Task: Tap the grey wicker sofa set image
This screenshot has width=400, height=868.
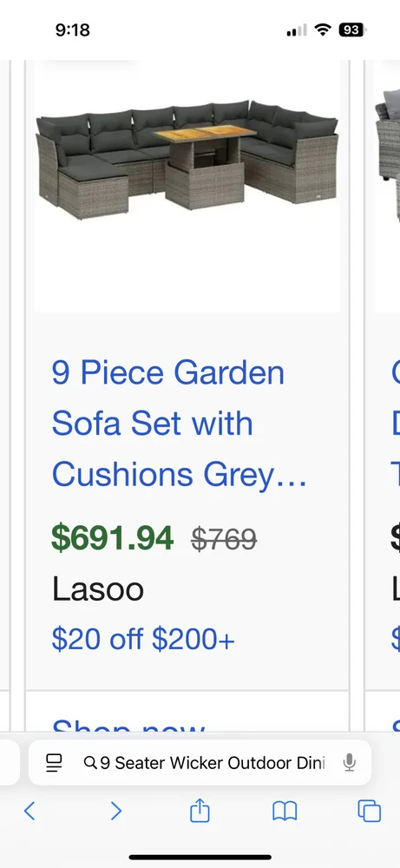Action: [187, 159]
